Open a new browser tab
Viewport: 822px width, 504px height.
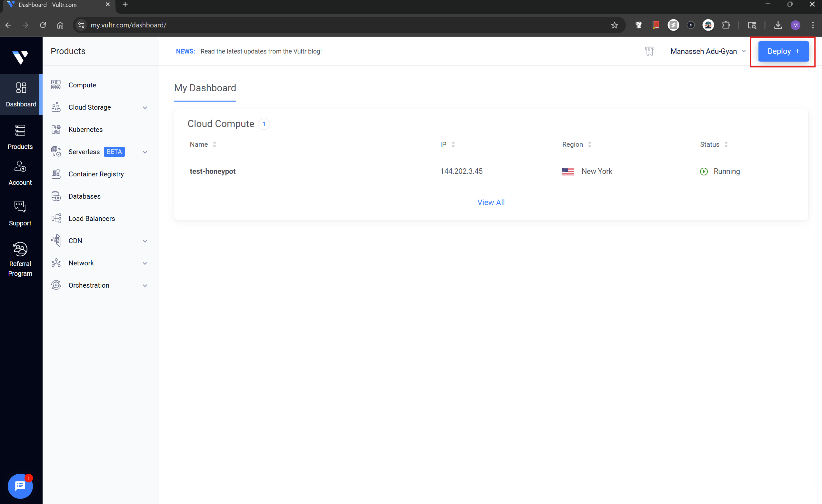125,5
